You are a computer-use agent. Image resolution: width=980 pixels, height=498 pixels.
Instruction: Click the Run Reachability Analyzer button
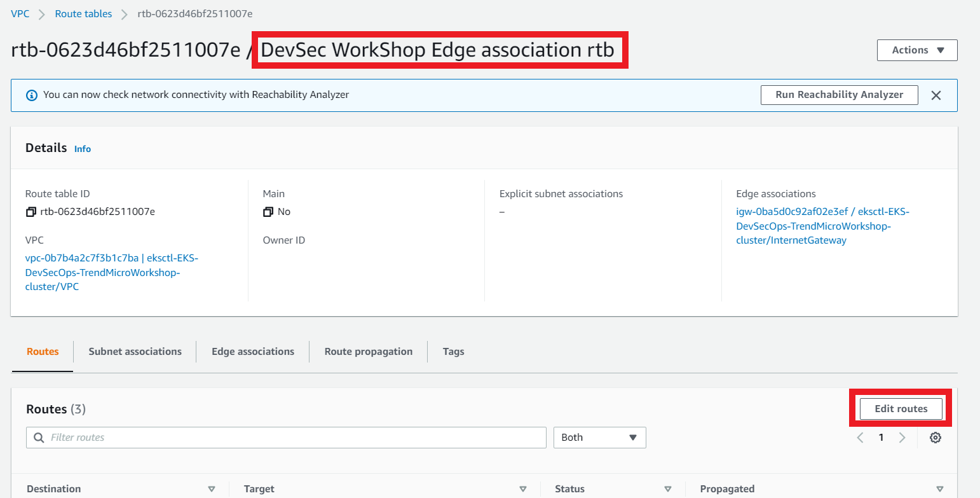(x=839, y=95)
